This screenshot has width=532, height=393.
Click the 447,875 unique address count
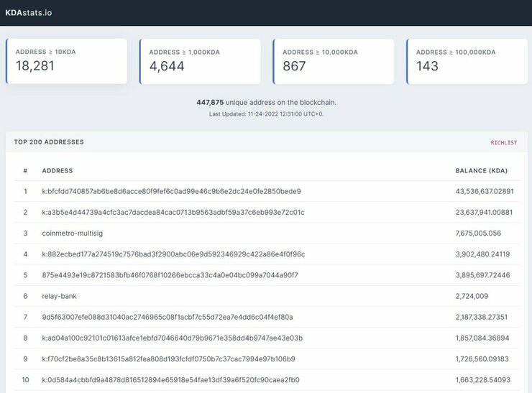point(210,103)
